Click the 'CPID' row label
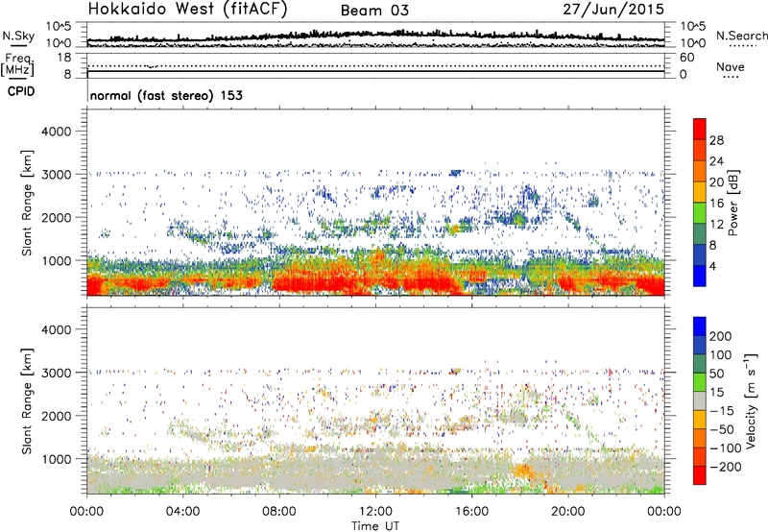Screen dimensions: 768x532 (x=21, y=91)
